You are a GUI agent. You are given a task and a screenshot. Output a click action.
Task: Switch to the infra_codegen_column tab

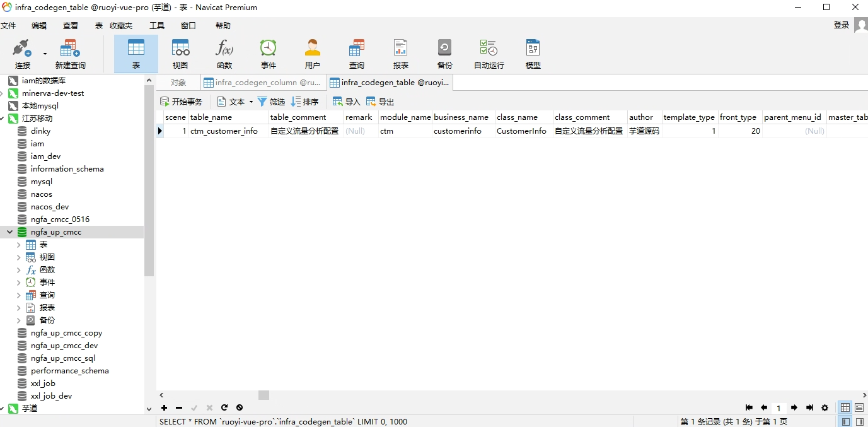262,83
